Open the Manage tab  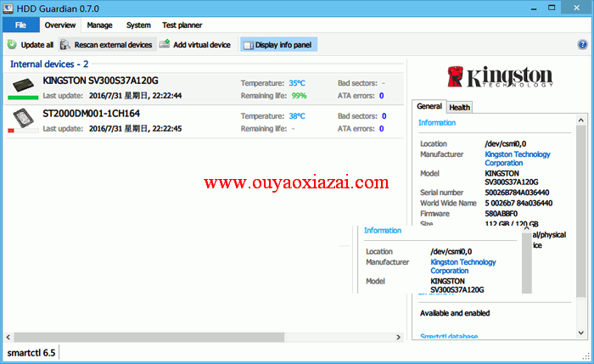99,25
